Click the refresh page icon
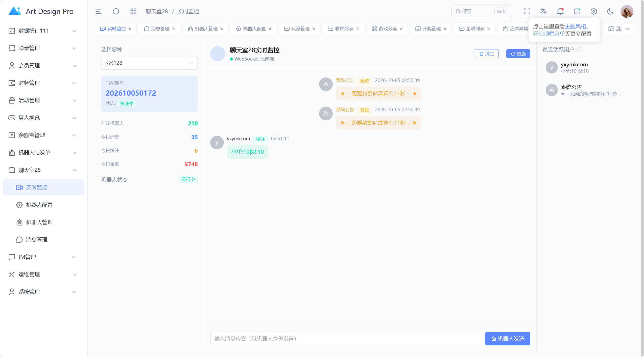644x357 pixels. (x=116, y=11)
